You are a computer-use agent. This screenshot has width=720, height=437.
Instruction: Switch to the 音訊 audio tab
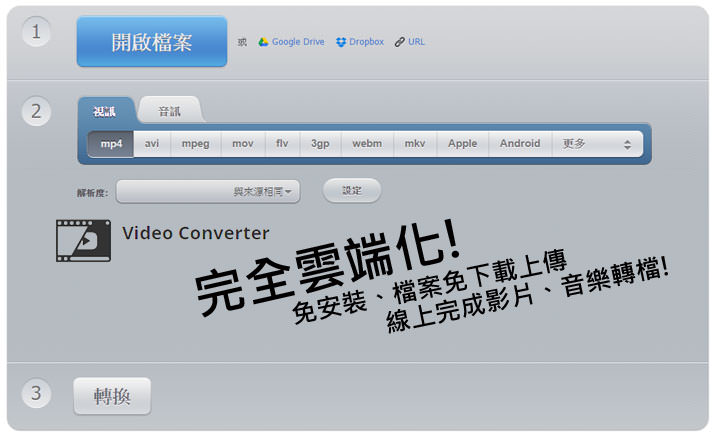[169, 112]
